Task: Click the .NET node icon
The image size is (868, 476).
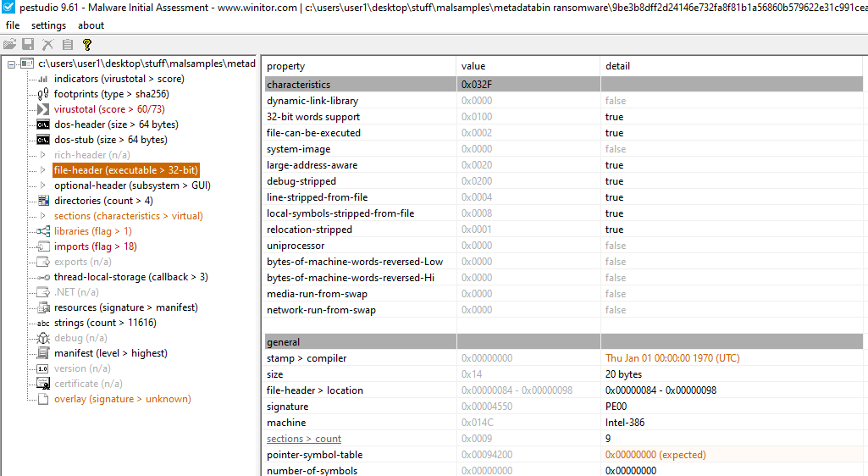Action: 43,291
